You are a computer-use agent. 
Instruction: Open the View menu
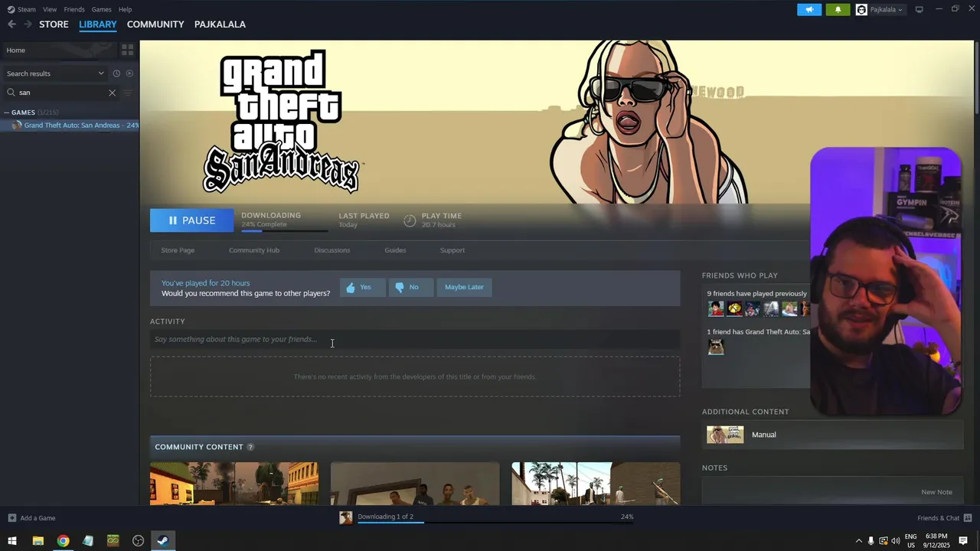coord(50,9)
